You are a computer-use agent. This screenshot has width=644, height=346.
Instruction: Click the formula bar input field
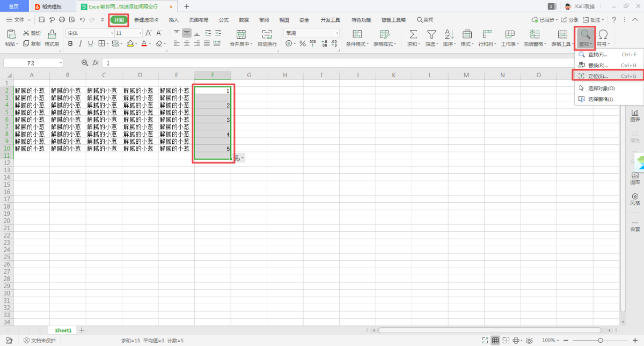(322, 63)
